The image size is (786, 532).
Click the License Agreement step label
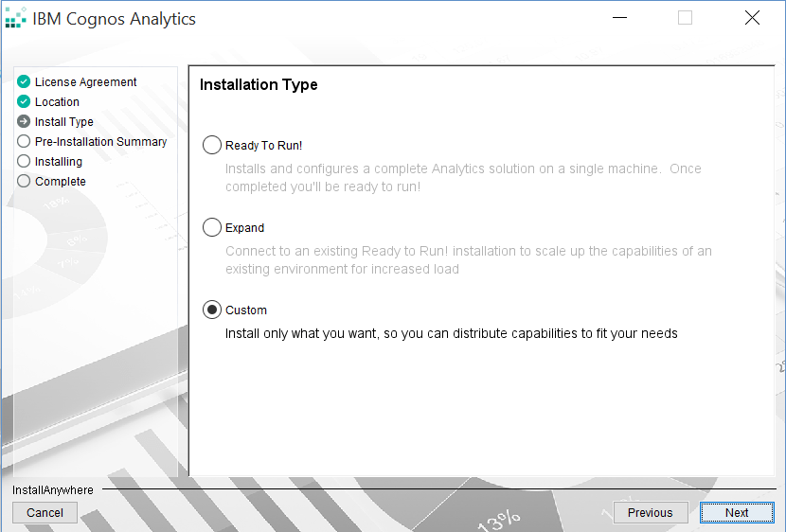tap(85, 81)
